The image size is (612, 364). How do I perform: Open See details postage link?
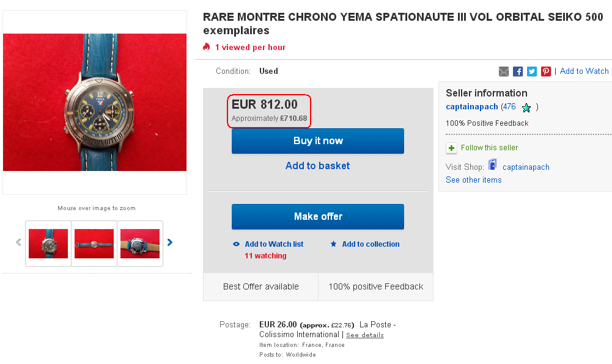365,335
